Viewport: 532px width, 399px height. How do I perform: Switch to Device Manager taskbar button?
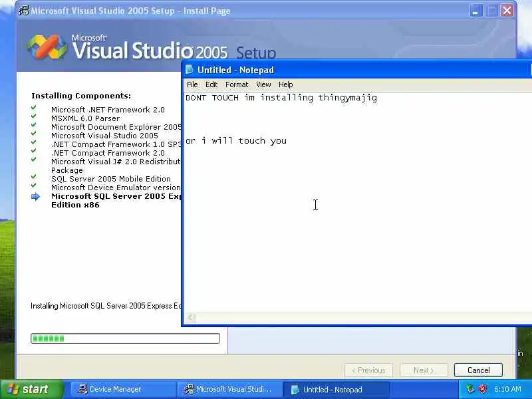(123, 389)
